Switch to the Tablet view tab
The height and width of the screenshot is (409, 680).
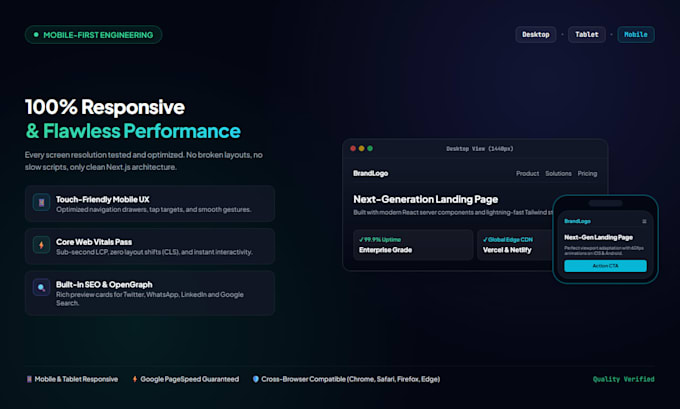point(587,35)
